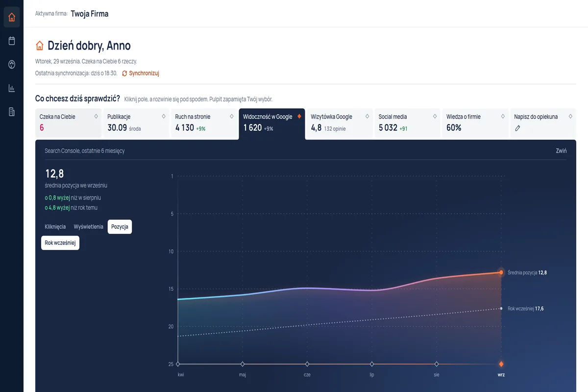
Task: Expand the Social media card diamond
Action: point(435,117)
